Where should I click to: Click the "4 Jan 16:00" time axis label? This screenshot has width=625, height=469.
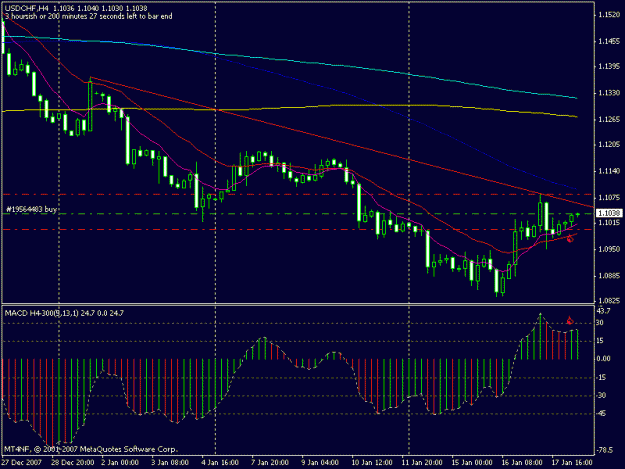(220, 463)
